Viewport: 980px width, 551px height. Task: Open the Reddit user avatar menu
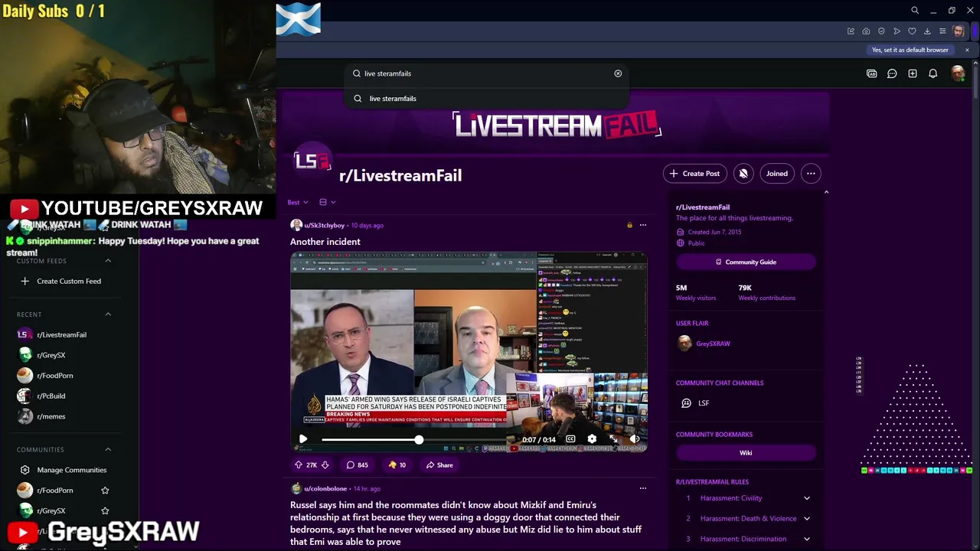(x=957, y=73)
